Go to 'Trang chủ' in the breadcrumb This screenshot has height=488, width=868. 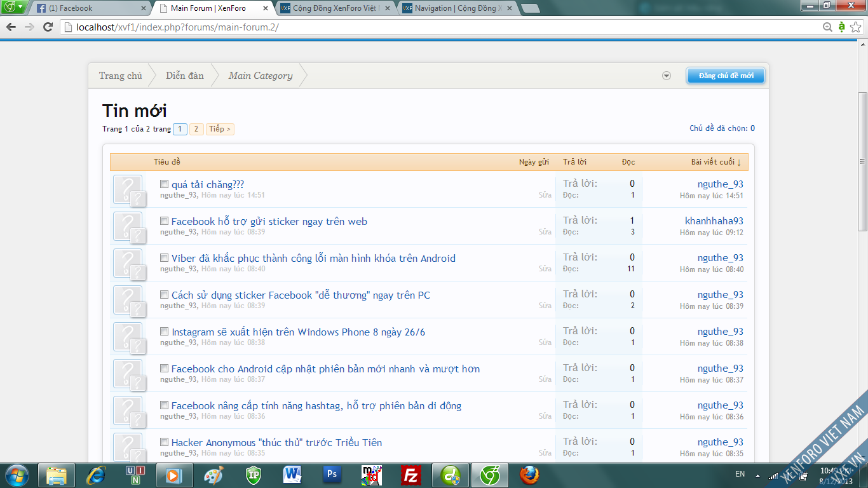coord(121,76)
